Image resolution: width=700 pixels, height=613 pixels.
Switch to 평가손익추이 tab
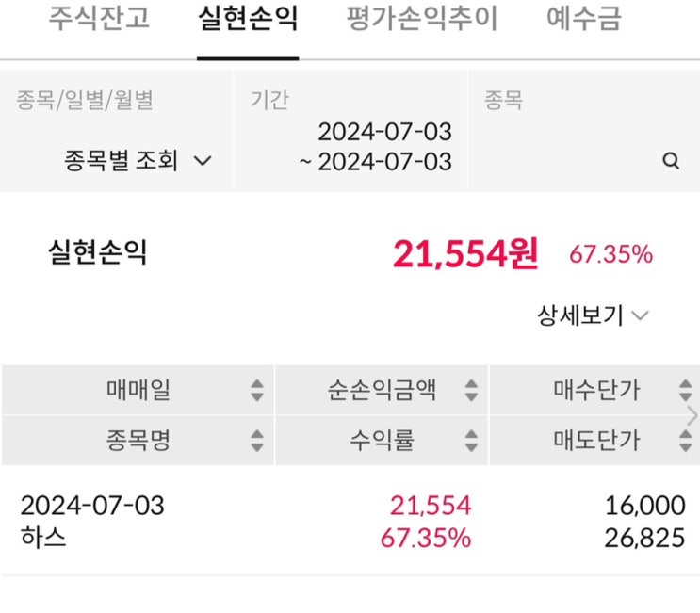(x=422, y=19)
